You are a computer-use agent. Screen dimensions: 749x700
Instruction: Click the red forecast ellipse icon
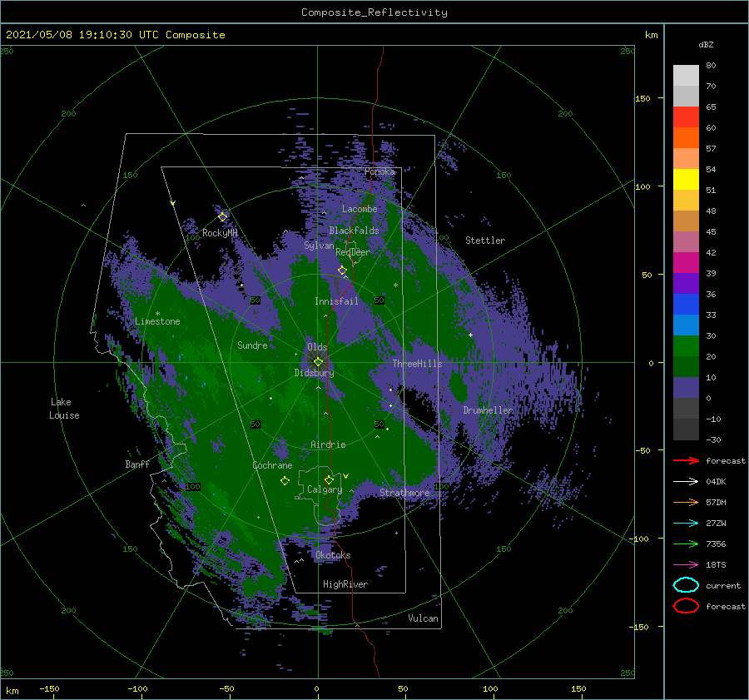[x=686, y=606]
